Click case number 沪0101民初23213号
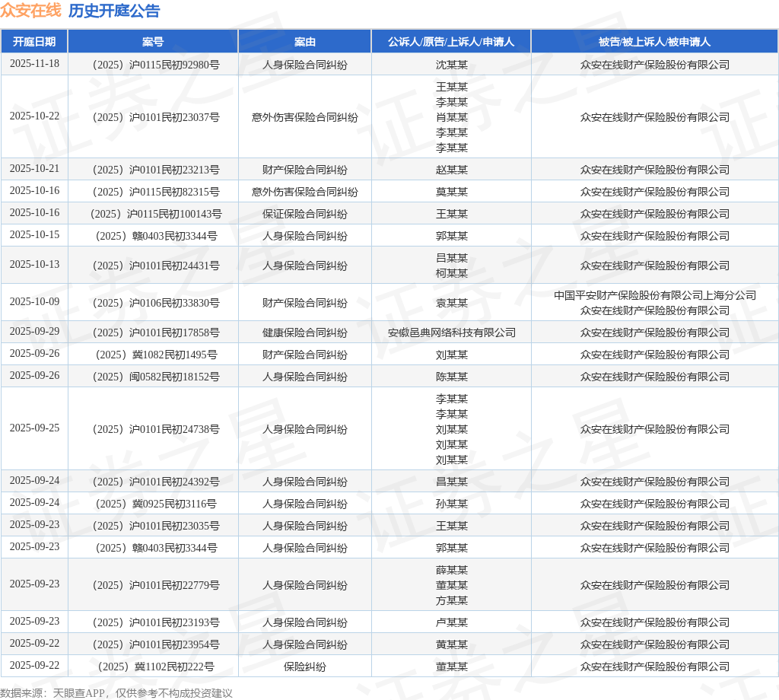 156,170
